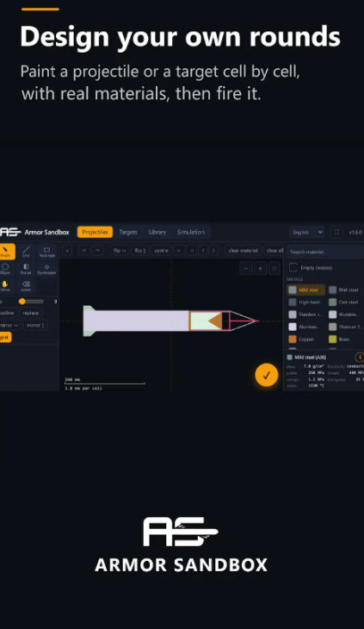Select the Rectangle tool
364x629 pixels.
(46, 252)
